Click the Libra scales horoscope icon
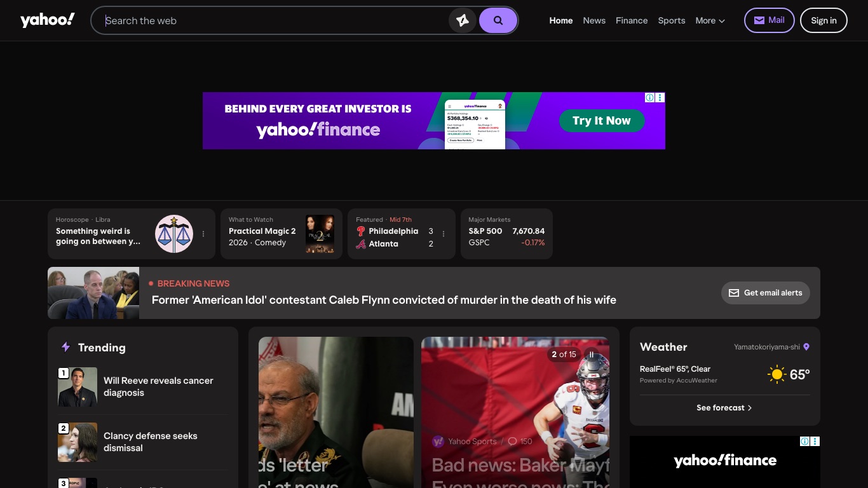 (x=174, y=234)
